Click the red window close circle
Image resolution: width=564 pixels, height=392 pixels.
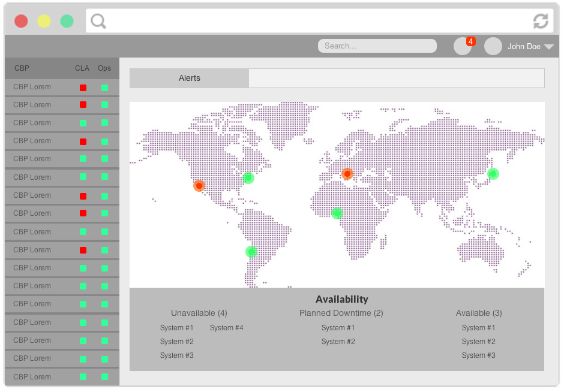click(x=21, y=21)
